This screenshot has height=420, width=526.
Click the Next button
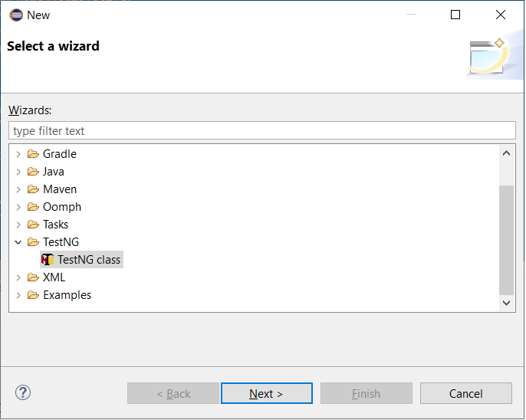click(267, 393)
